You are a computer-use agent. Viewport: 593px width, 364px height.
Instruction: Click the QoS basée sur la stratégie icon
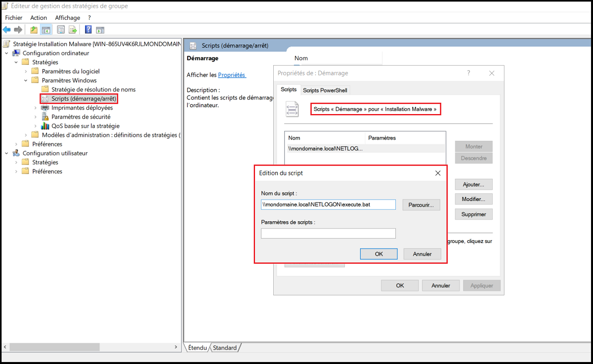click(45, 126)
